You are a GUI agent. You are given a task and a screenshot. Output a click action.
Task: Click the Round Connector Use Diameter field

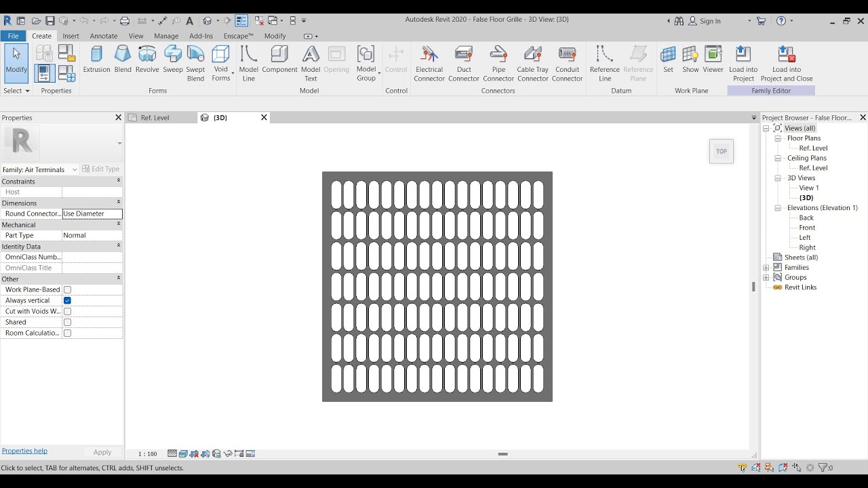click(92, 213)
